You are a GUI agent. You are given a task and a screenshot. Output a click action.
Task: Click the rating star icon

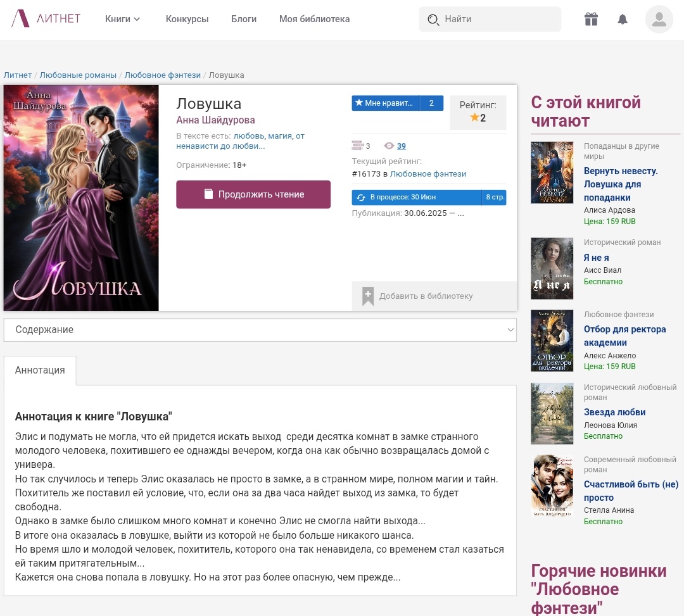pos(474,117)
